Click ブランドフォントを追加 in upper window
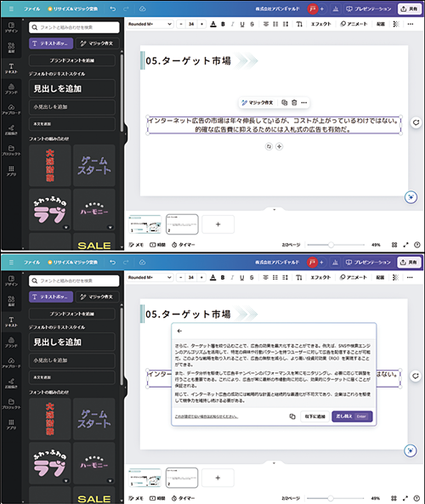 click(x=72, y=60)
